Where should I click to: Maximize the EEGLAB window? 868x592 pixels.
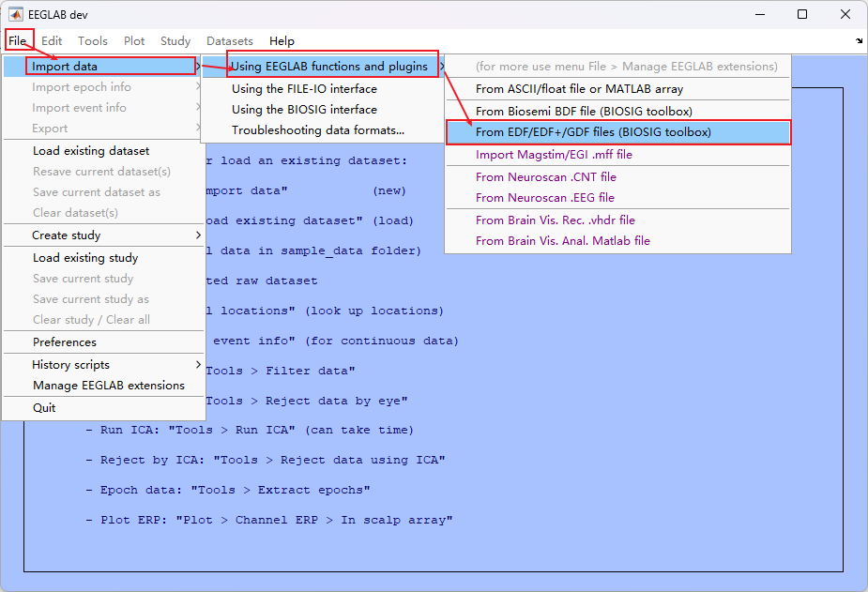click(x=802, y=14)
